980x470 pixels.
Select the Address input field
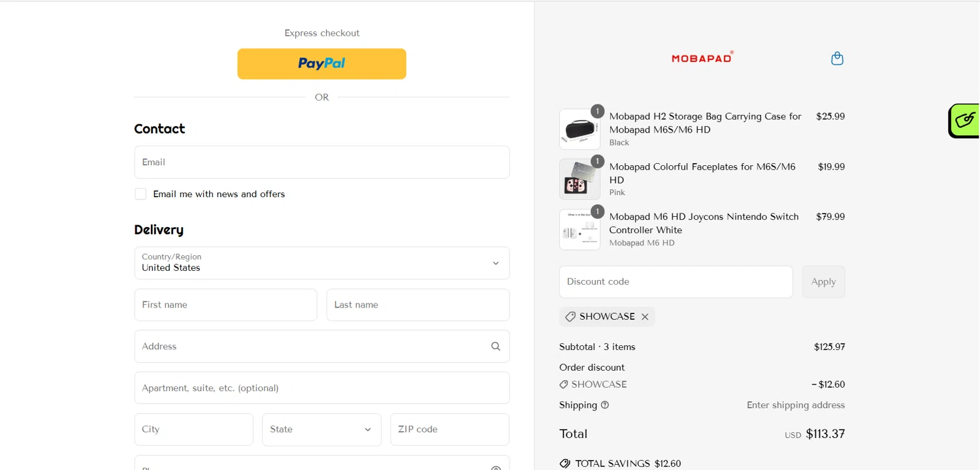click(x=322, y=347)
